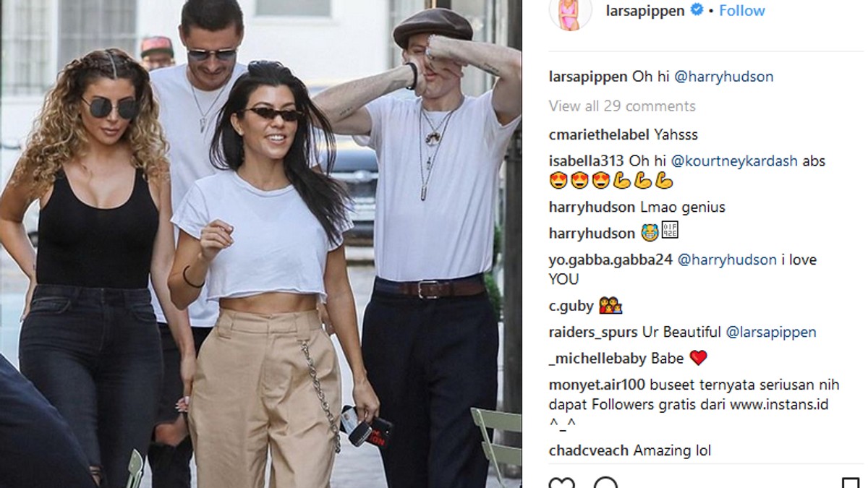Open comment box via speech bubble icon
The height and width of the screenshot is (488, 868).
606,483
